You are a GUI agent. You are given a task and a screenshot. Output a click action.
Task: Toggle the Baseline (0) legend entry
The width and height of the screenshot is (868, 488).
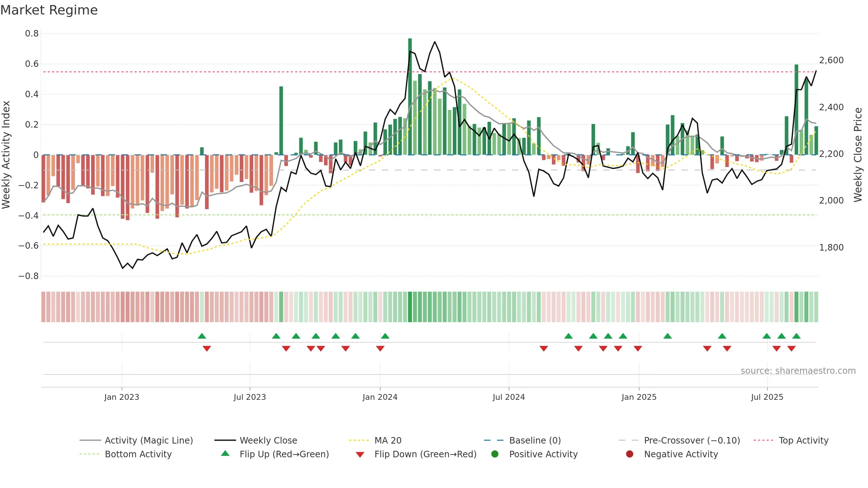point(522,440)
